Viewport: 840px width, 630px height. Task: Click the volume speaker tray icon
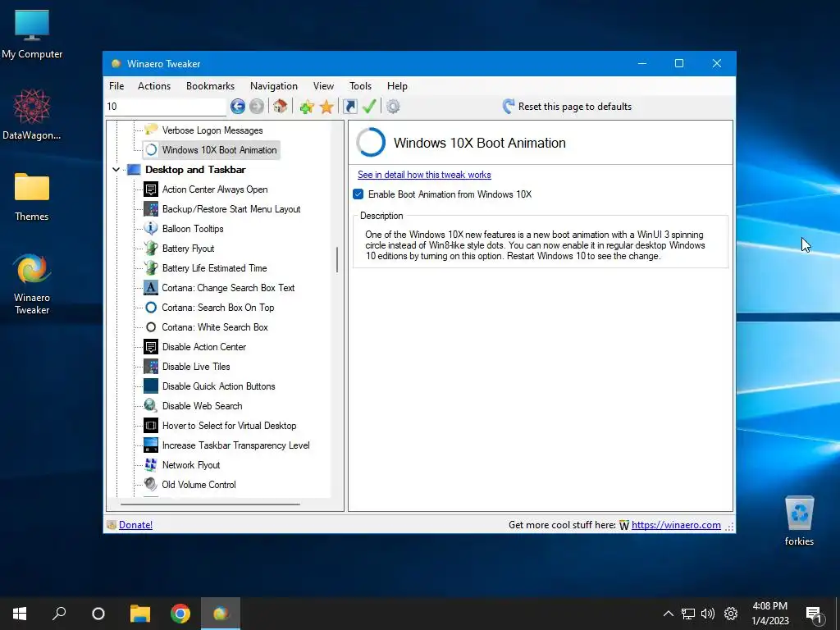click(x=708, y=614)
